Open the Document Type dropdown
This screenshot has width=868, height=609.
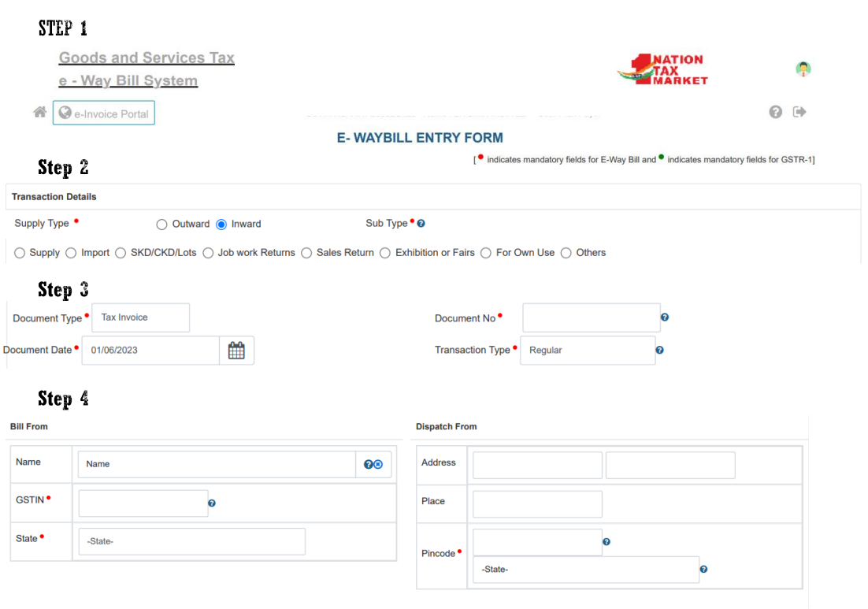tap(141, 317)
